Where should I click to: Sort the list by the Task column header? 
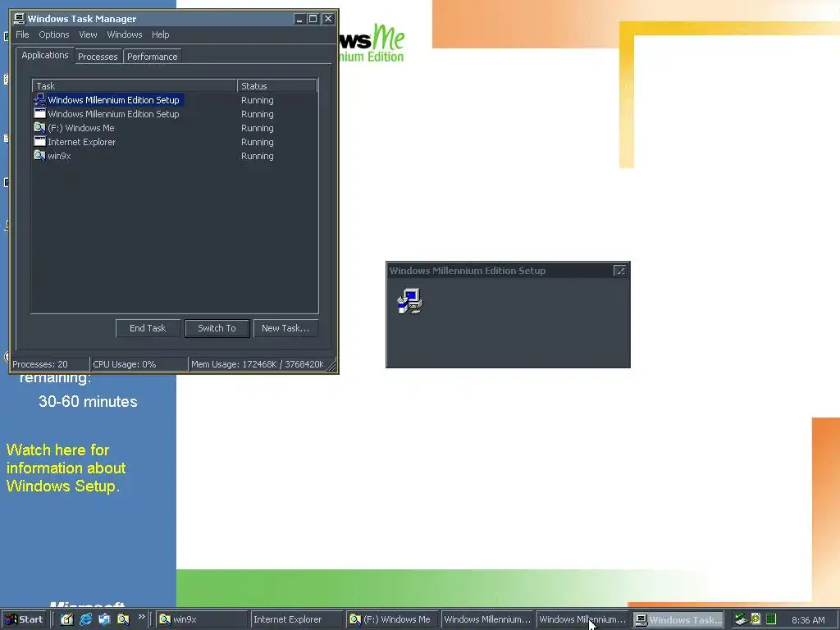[135, 85]
